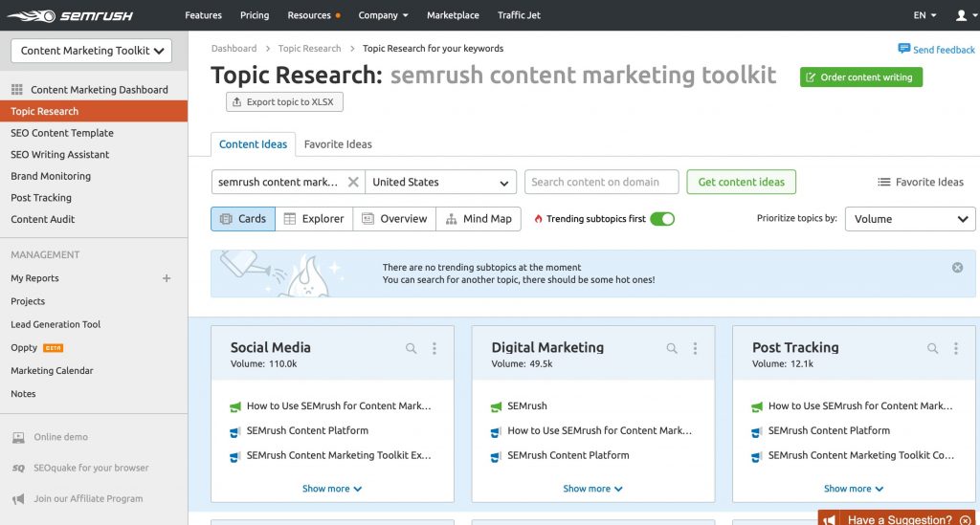Switch to the Content Ideas tab
This screenshot has width=980, height=525.
pyautogui.click(x=253, y=144)
